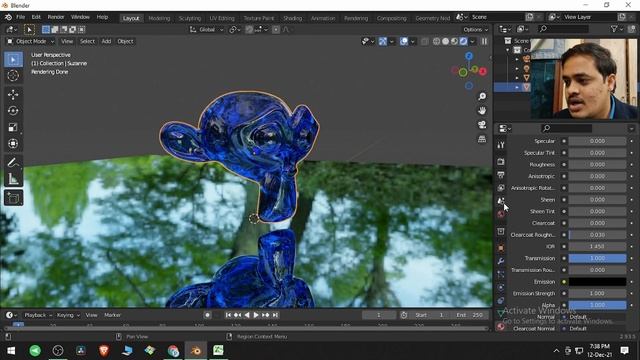
Task: Switch to solid viewport shading
Action: click(445, 41)
